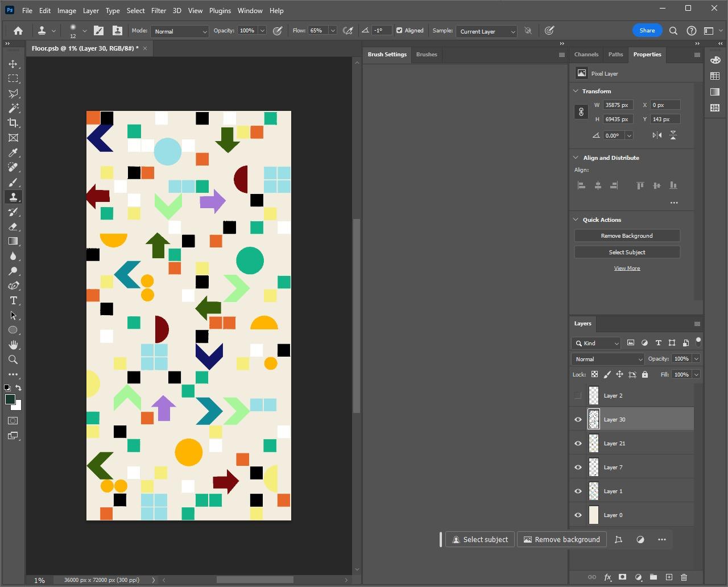Uncheck the Aligned checkbox
The height and width of the screenshot is (587, 728).
click(x=399, y=31)
